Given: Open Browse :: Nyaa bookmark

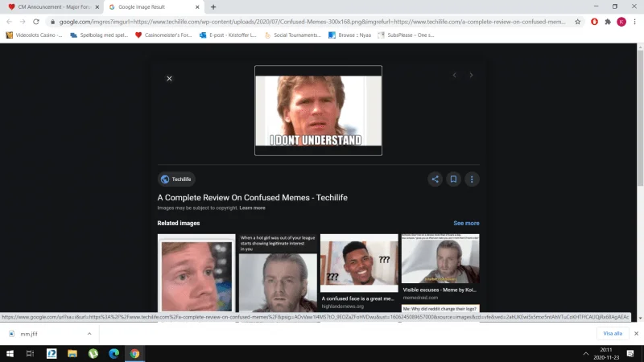Looking at the screenshot, I should 350,35.
